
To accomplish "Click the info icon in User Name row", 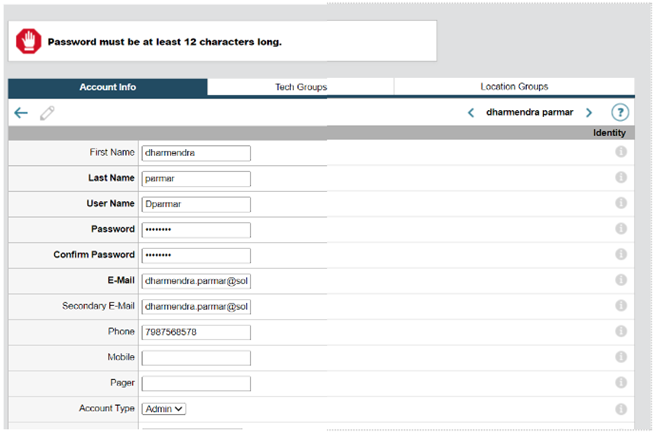I will pos(621,203).
